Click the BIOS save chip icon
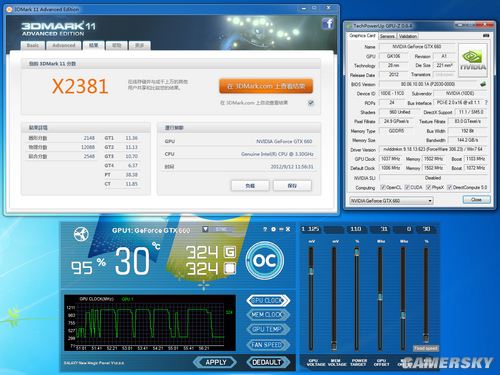Viewport: 500px width, 375px height. [x=483, y=84]
